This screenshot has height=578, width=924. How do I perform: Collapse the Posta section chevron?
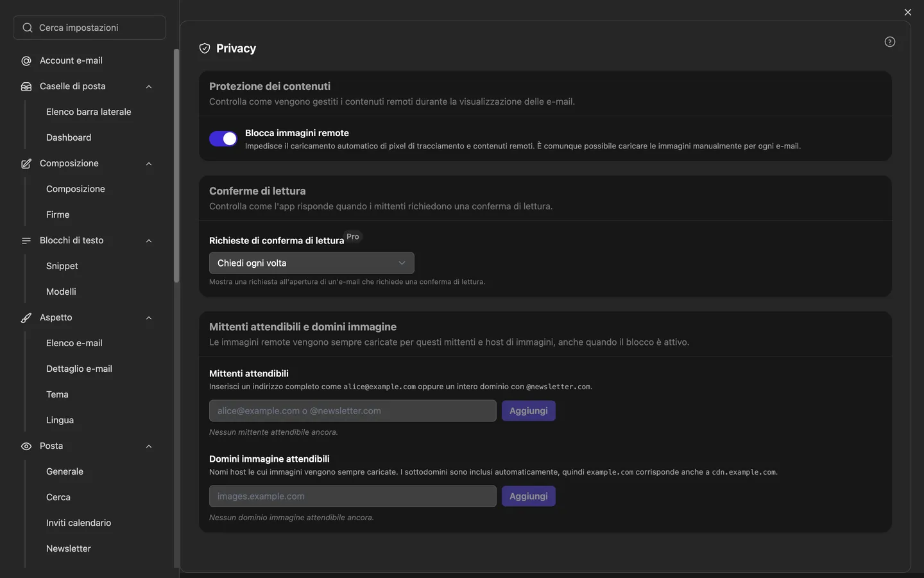point(149,446)
